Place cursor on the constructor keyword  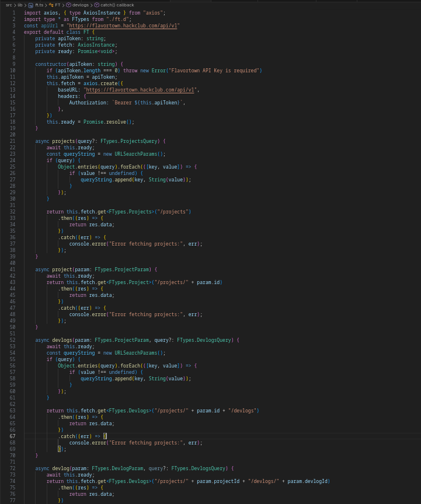(x=51, y=64)
